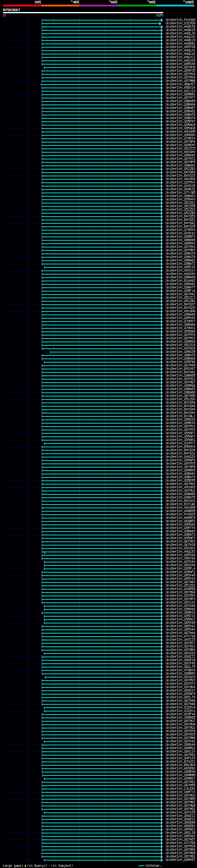Click the arrowhead ending the UniRef100_Q3ZVD9 bar
The width and height of the screenshot is (197, 868).
click(160, 24)
